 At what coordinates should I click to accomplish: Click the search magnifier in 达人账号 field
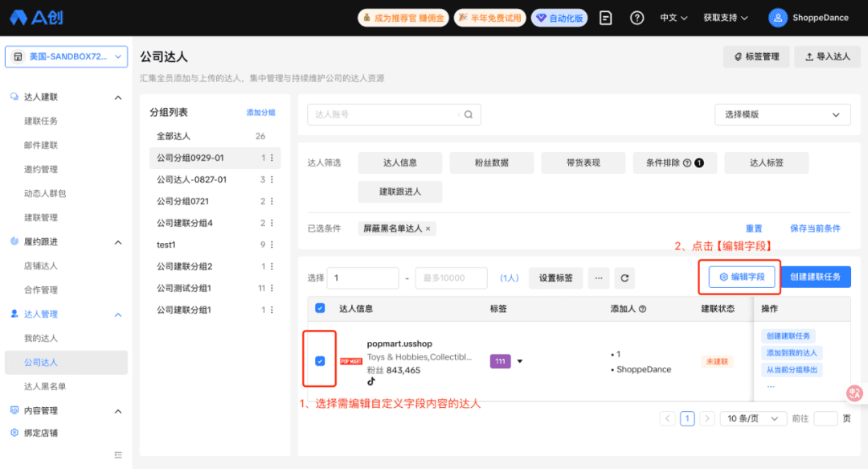point(469,114)
